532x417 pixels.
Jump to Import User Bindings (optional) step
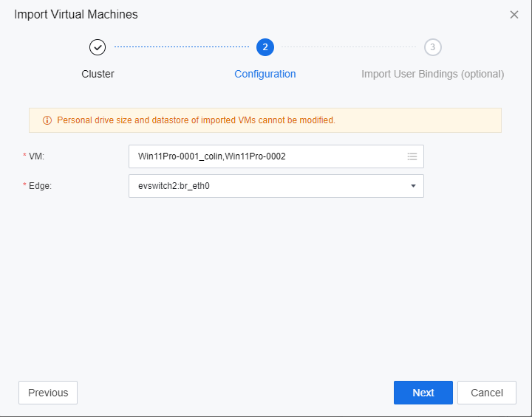pyautogui.click(x=432, y=74)
